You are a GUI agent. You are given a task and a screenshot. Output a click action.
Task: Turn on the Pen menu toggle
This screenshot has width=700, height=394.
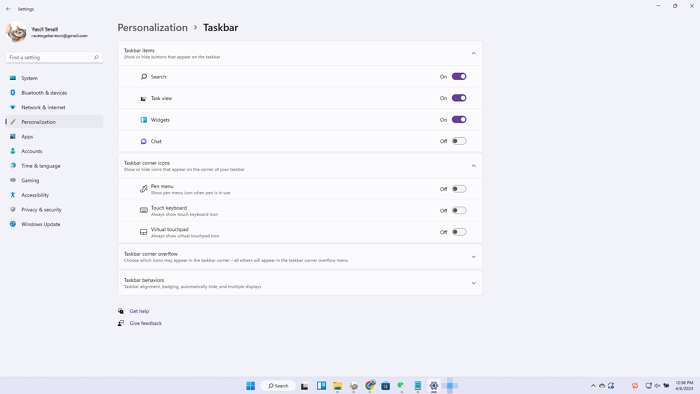(459, 189)
